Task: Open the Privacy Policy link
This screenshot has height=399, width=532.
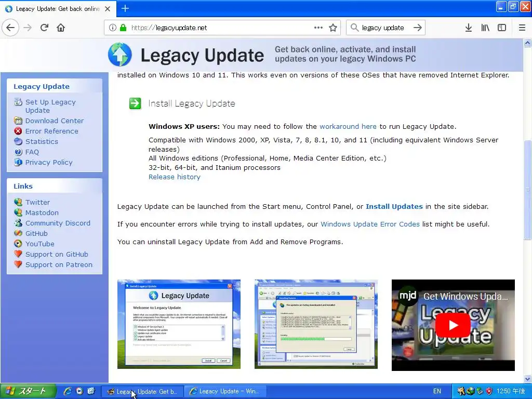Action: pos(49,163)
